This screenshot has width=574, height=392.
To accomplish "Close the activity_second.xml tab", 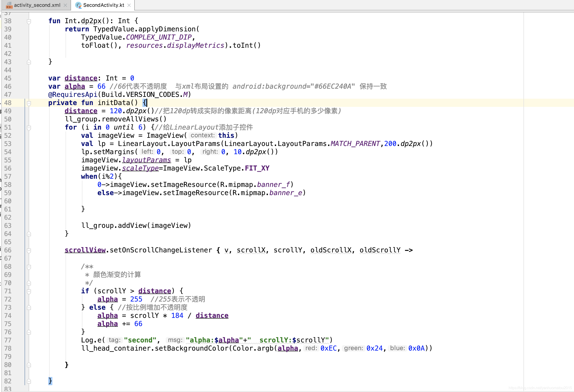I will coord(65,5).
